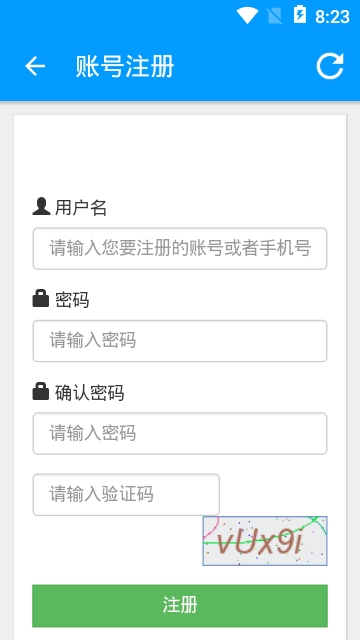This screenshot has height=640, width=360.
Task: Focus the 确认密码 confirm password field
Action: coord(180,433)
